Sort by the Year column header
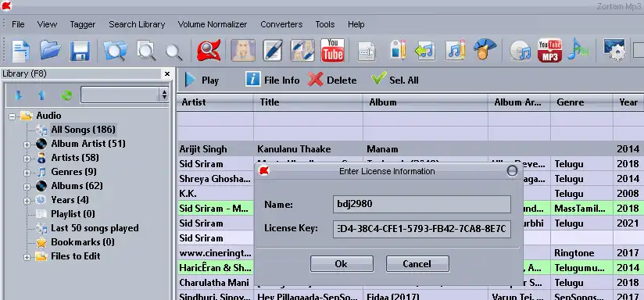This screenshot has height=300, width=644. 628,102
